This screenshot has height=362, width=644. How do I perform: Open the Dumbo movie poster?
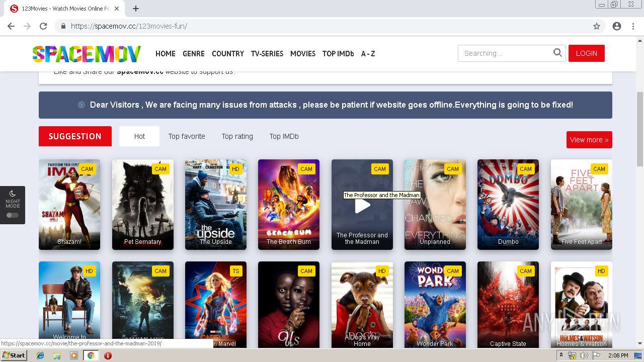pos(508,205)
